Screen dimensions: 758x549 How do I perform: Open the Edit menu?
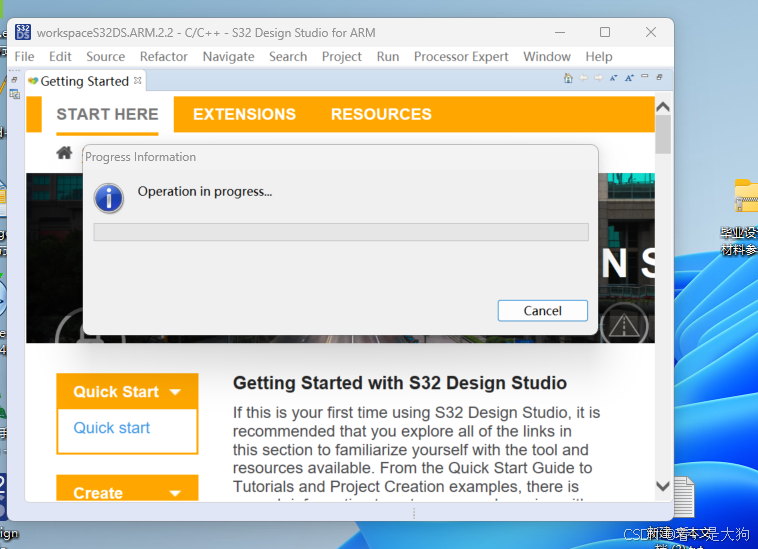coord(60,57)
